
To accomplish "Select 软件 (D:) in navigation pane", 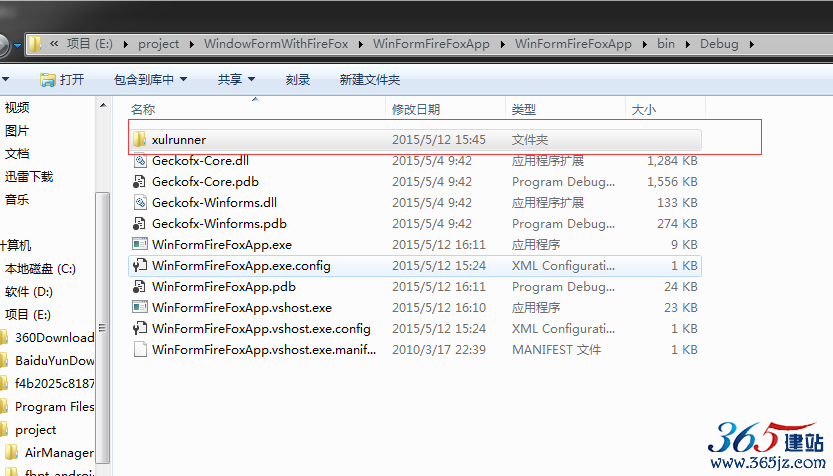I will [29, 292].
